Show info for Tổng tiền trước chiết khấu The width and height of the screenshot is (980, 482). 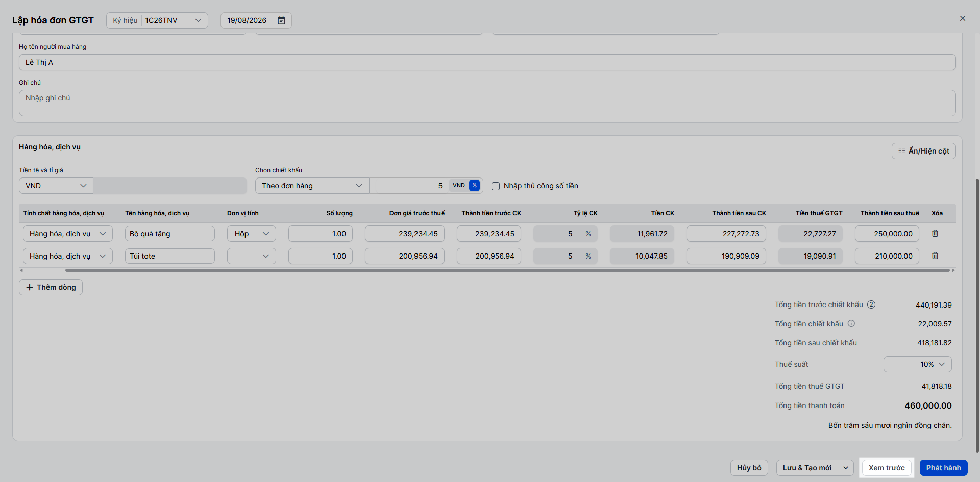[x=871, y=305]
